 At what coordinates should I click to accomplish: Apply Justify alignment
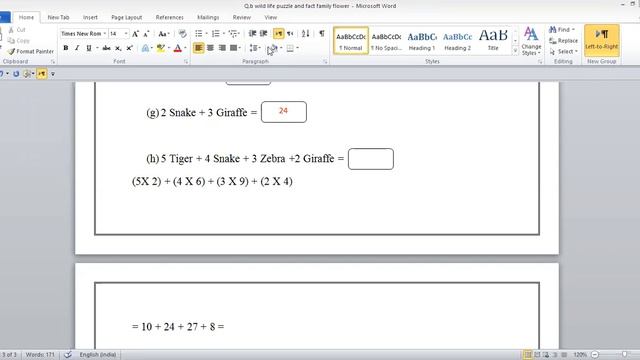click(233, 48)
